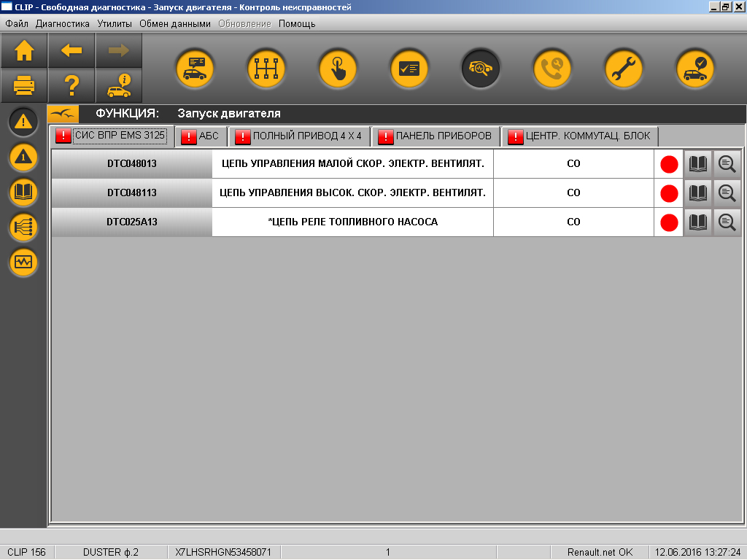Open the car with message vehicle identification icon
The width and height of the screenshot is (747, 560).
(195, 69)
